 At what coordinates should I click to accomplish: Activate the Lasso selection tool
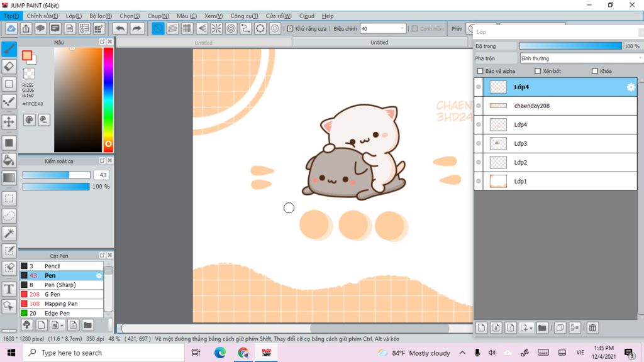[9, 216]
